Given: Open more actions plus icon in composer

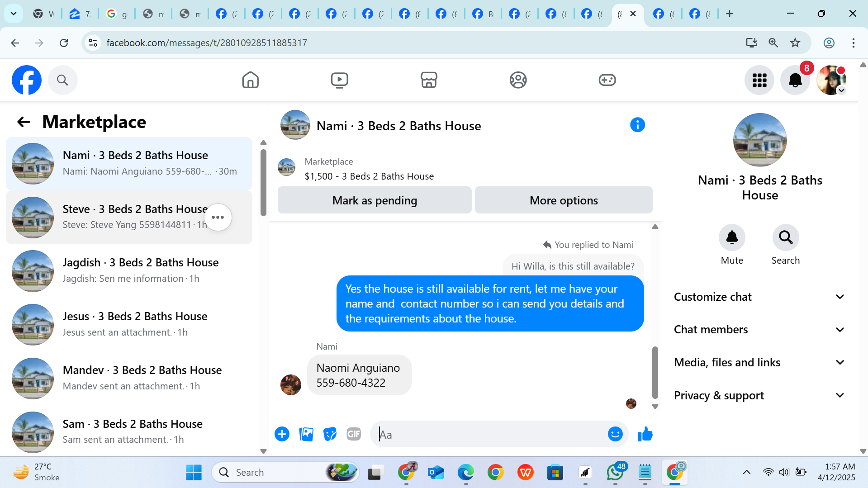Looking at the screenshot, I should (x=282, y=434).
